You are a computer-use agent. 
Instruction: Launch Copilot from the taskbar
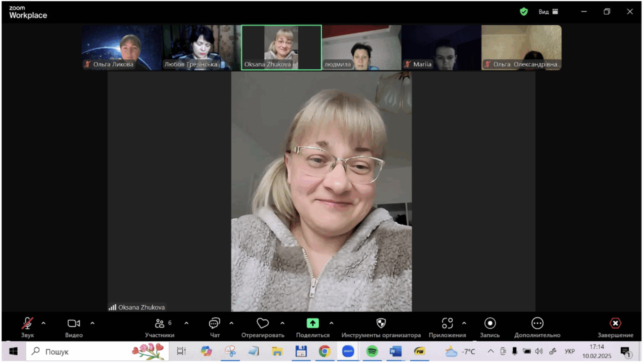point(206,352)
